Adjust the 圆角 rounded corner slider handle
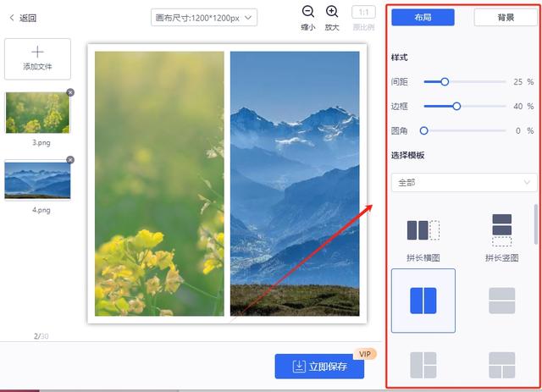 point(424,130)
